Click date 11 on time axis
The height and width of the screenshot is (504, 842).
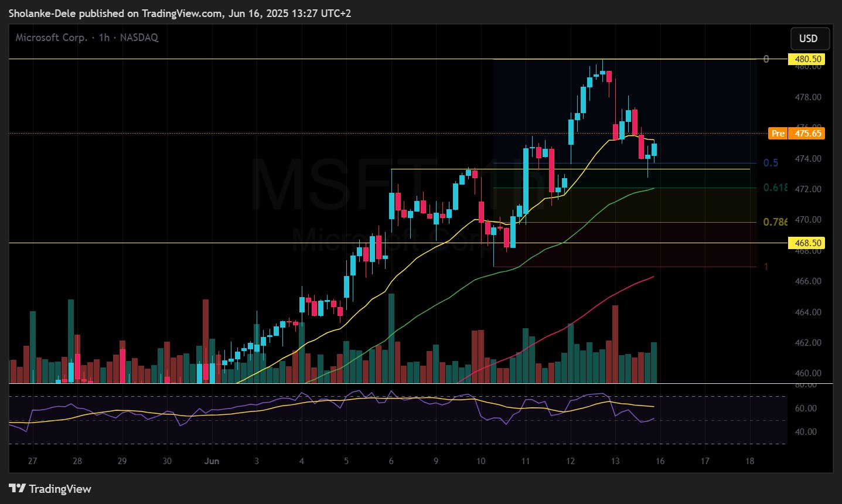526,461
